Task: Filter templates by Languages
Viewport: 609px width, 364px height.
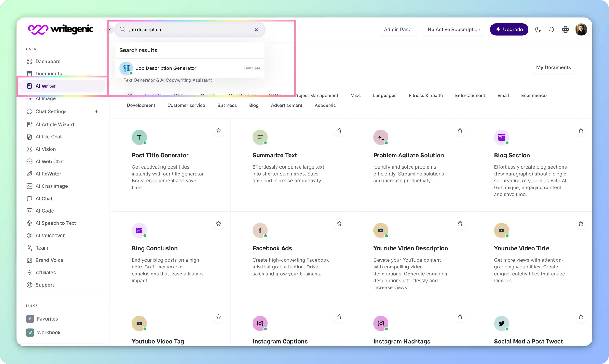Action: 385,96
